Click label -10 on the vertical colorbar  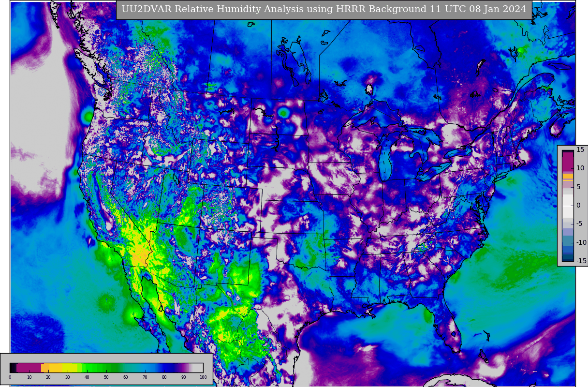tap(581, 242)
